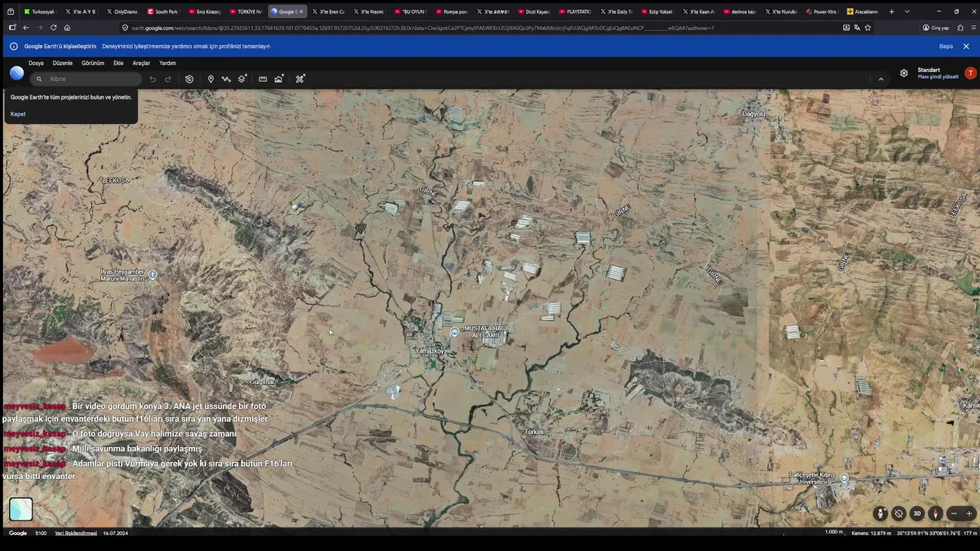Open historical imagery clock tool

point(189,79)
